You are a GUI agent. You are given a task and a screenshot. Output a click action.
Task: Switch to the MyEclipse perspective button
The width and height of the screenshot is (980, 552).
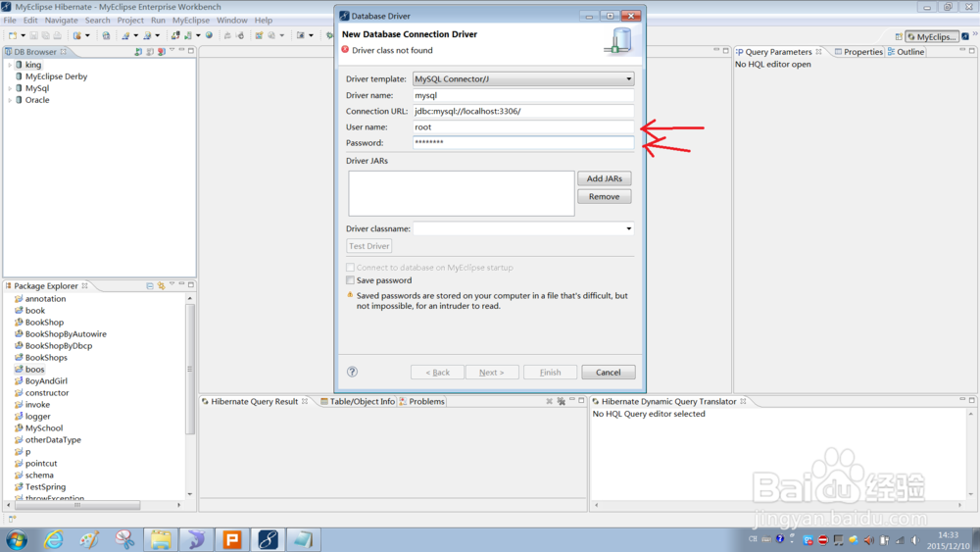click(932, 37)
